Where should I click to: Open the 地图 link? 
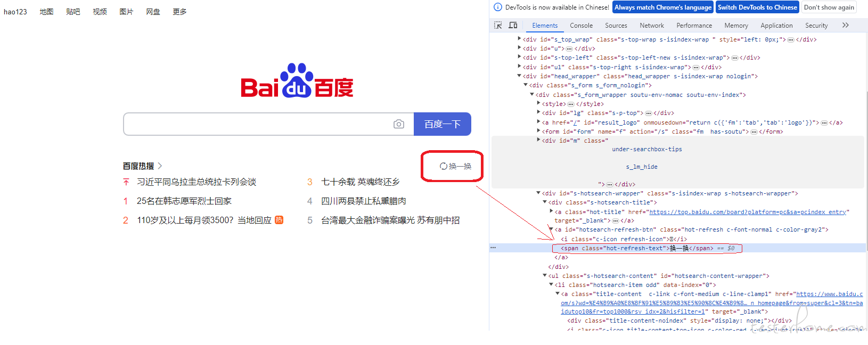click(46, 12)
